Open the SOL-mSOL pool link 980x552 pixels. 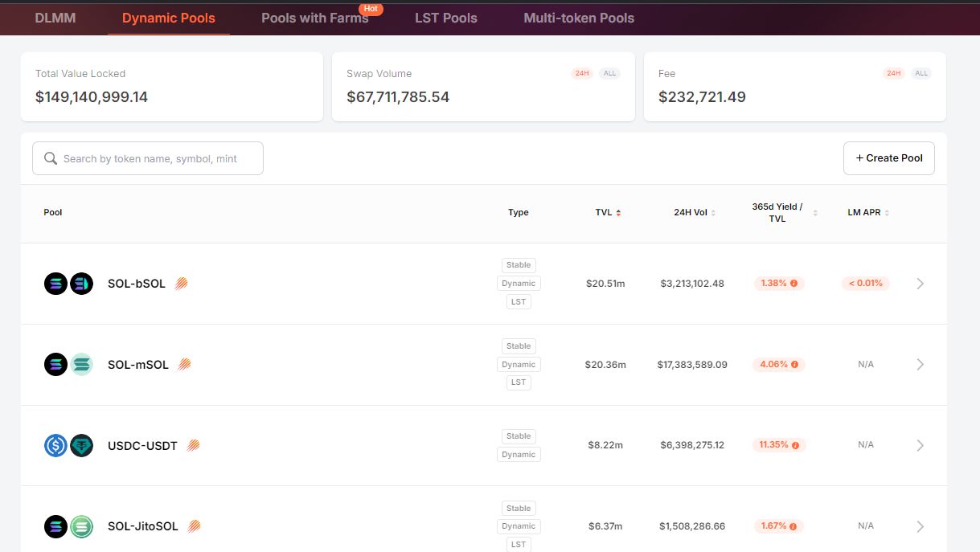click(138, 365)
